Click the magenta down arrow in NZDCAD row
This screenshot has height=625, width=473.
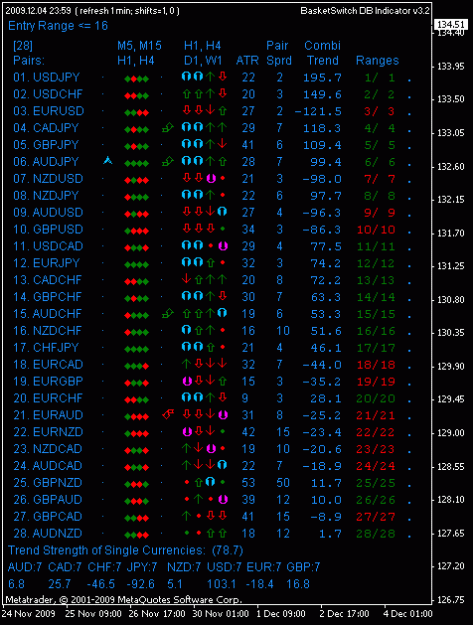(x=211, y=449)
